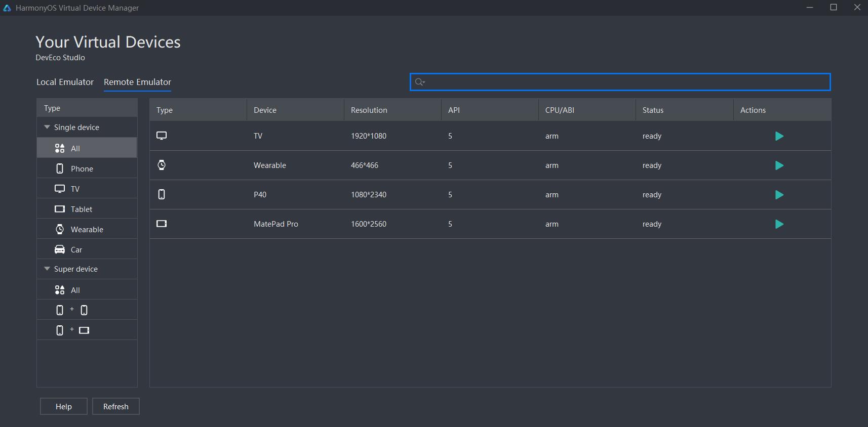Launch the Wearable emulator play button

coord(779,165)
